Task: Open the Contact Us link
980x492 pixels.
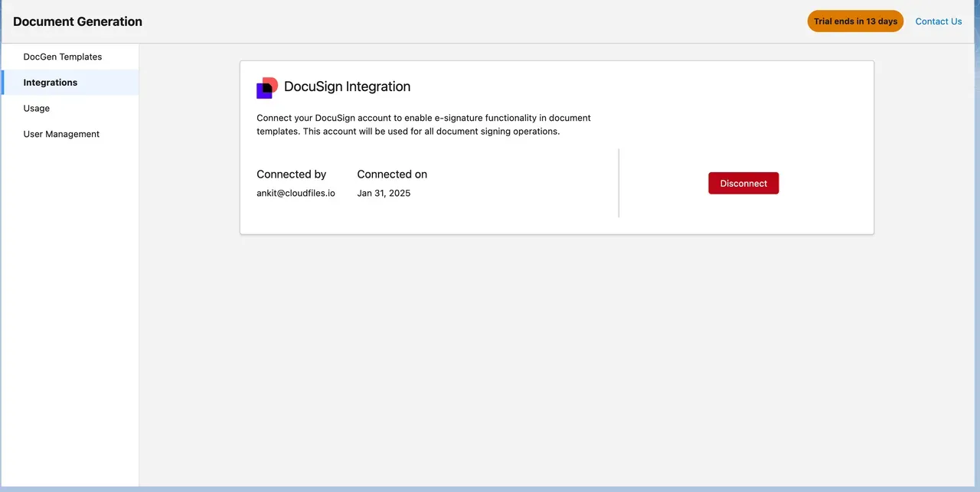Action: pyautogui.click(x=939, y=21)
